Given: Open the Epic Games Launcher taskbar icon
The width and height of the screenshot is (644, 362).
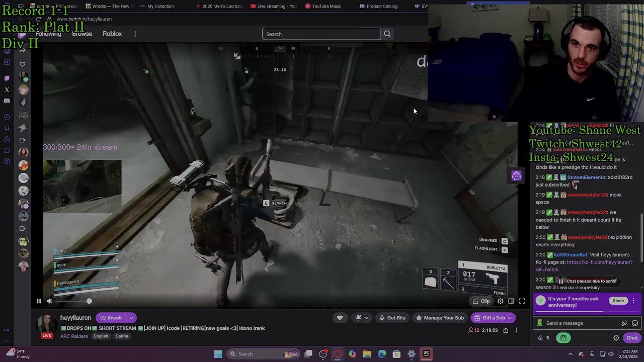Looking at the screenshot, I should point(426,354).
